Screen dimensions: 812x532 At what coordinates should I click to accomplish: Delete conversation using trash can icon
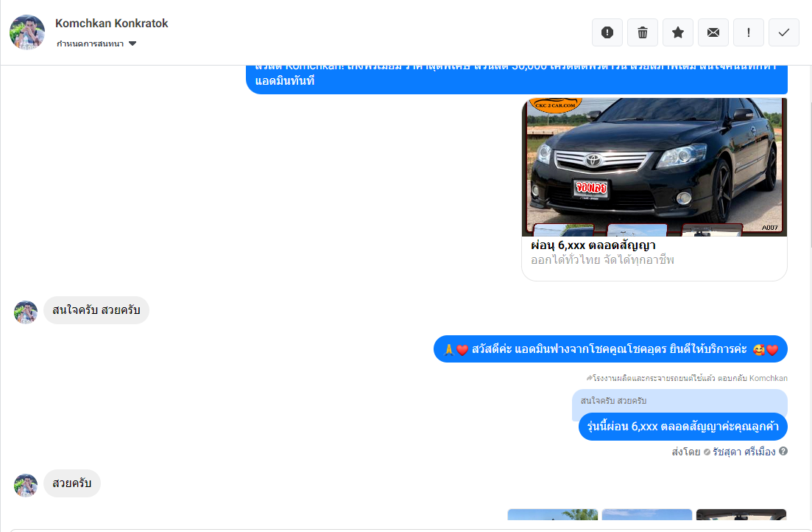click(x=642, y=32)
